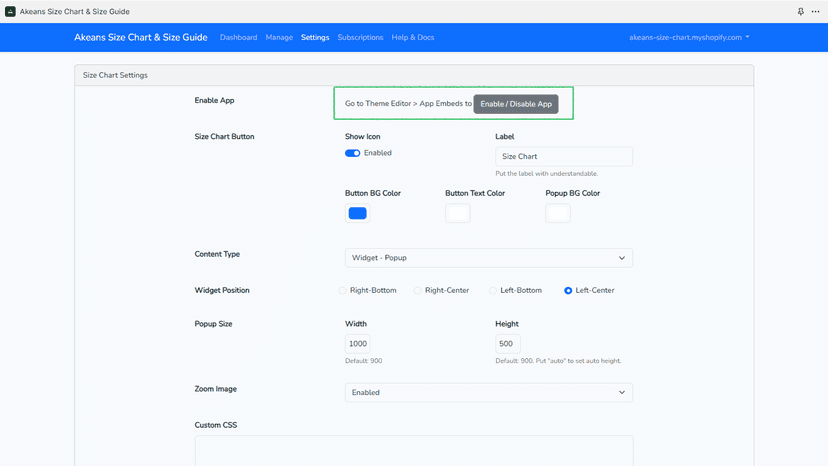Viewport: 828px width, 466px height.
Task: Select Right-Bottom widget position
Action: 342,291
